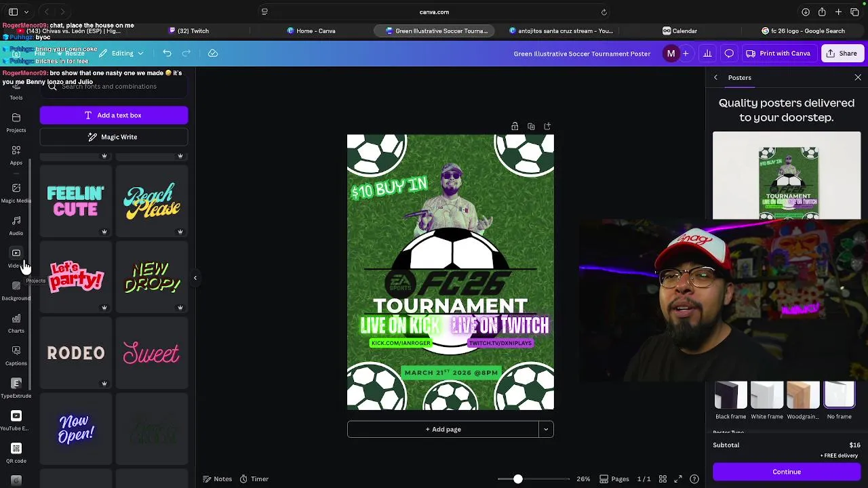The height and width of the screenshot is (488, 868).
Task: Check the cloud save status icon
Action: 212,53
